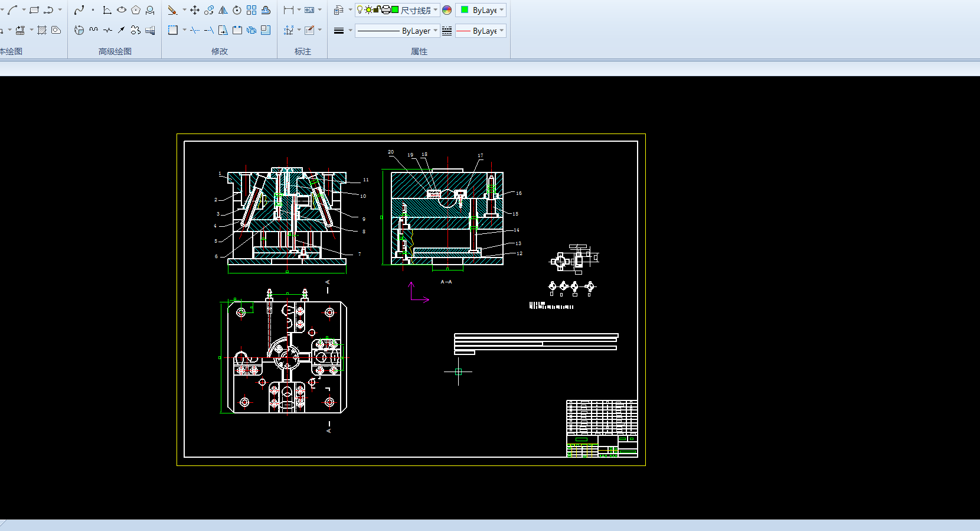Screen dimensions: 980x531
Task: Open the Array tool with four squares
Action: (x=251, y=10)
